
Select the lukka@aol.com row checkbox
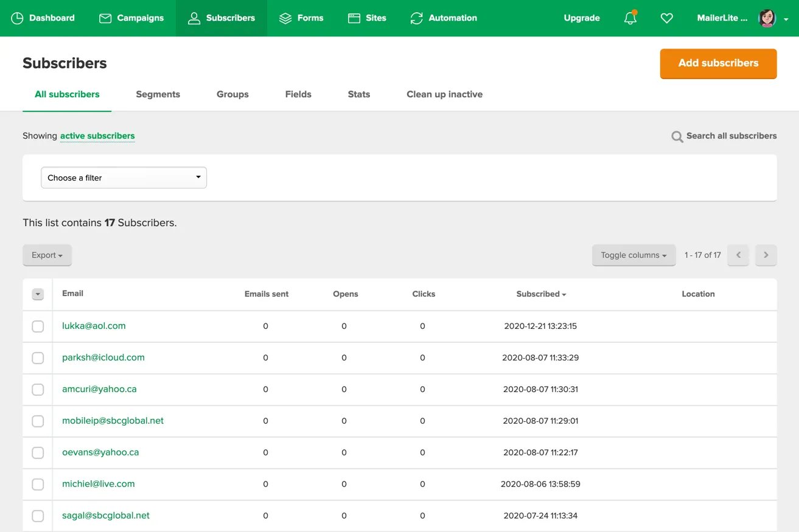coord(38,326)
